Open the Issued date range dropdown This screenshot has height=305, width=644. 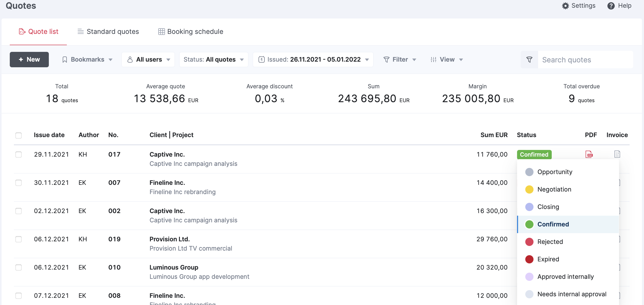(x=313, y=60)
